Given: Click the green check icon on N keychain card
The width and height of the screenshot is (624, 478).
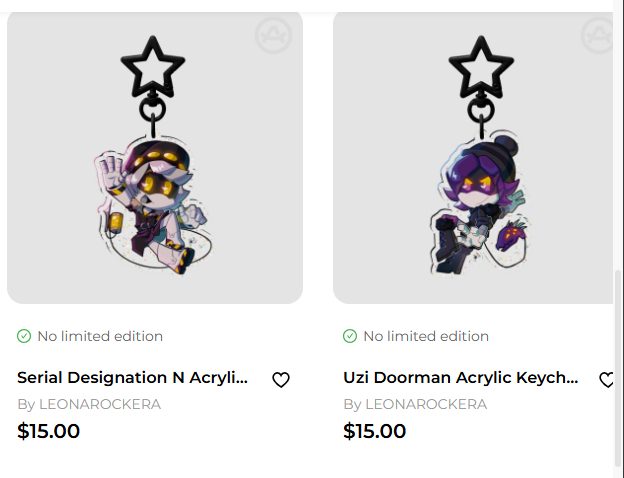Looking at the screenshot, I should (24, 336).
